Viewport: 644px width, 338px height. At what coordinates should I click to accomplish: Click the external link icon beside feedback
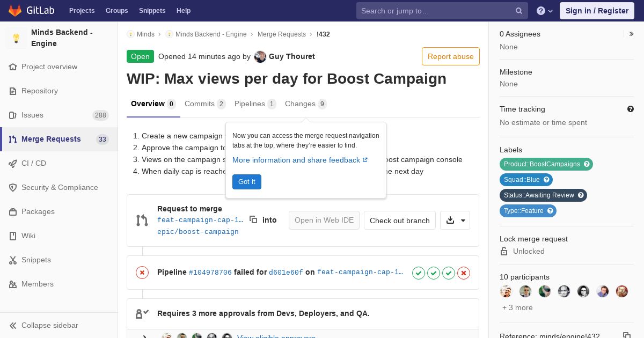(x=365, y=160)
